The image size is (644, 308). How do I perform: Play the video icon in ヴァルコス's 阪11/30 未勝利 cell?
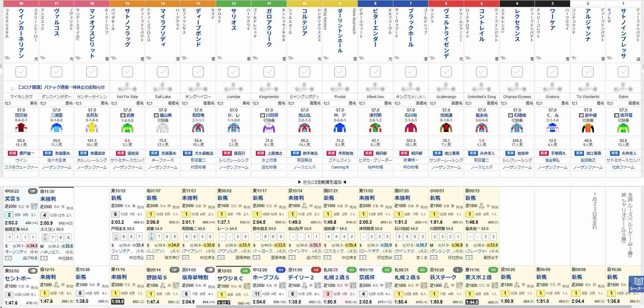tap(44, 258)
